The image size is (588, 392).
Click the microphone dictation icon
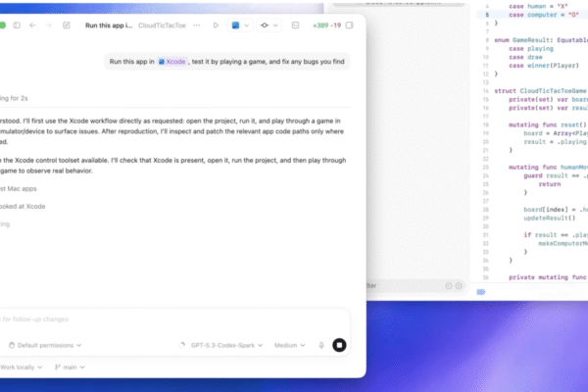tap(321, 345)
